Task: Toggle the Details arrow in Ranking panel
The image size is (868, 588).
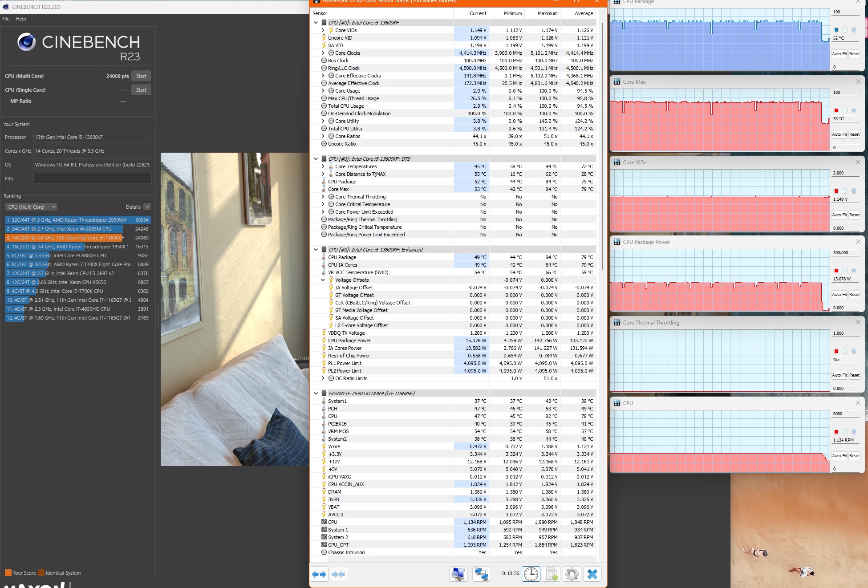Action: coord(147,207)
